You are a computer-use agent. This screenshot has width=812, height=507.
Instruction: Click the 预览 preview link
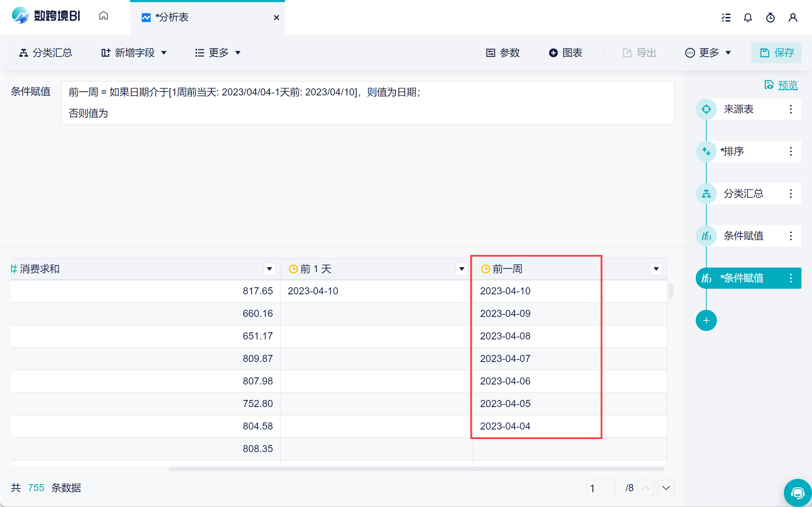(x=787, y=85)
